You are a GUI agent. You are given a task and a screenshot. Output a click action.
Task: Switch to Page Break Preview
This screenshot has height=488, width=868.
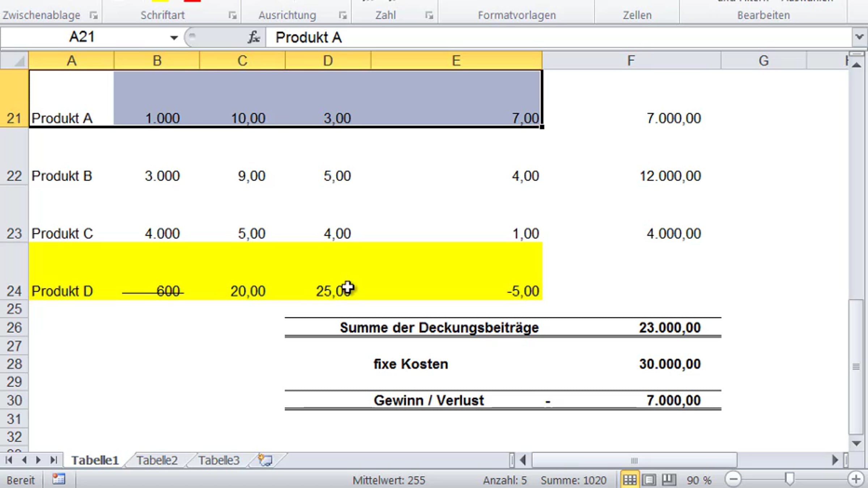click(669, 480)
